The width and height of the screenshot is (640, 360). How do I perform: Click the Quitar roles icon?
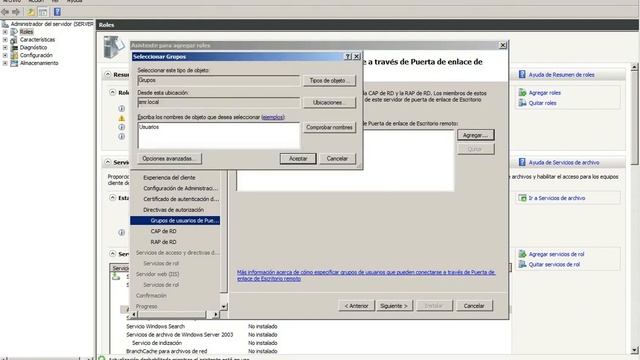click(x=522, y=103)
